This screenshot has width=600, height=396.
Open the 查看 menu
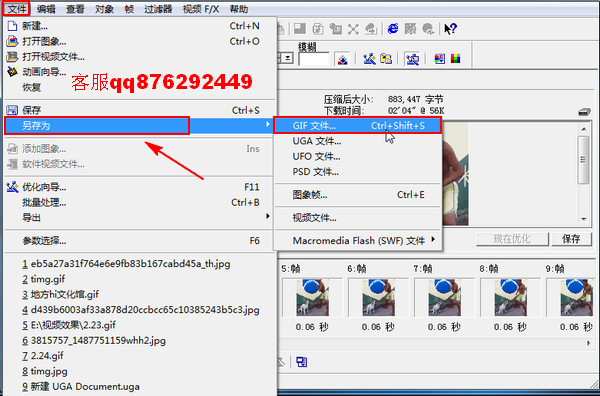click(75, 9)
